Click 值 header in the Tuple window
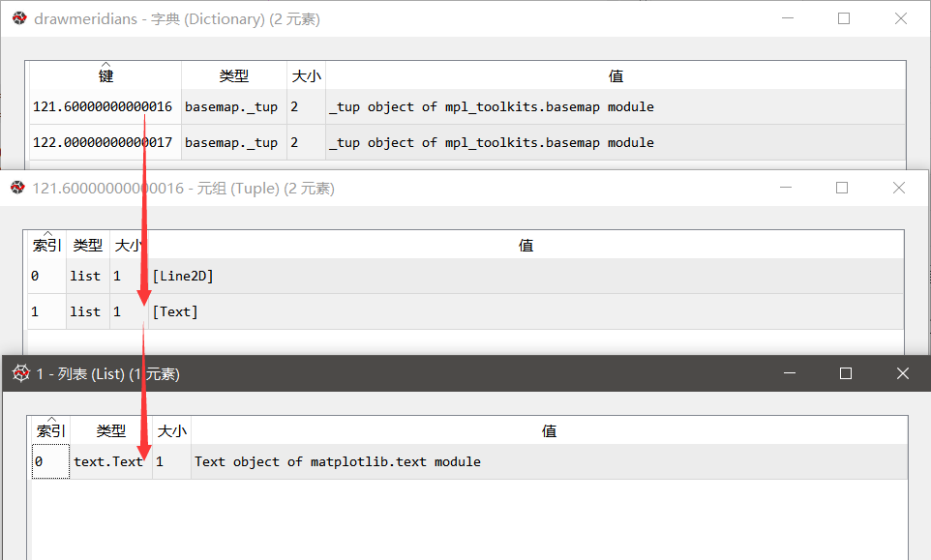931x560 pixels. click(526, 245)
